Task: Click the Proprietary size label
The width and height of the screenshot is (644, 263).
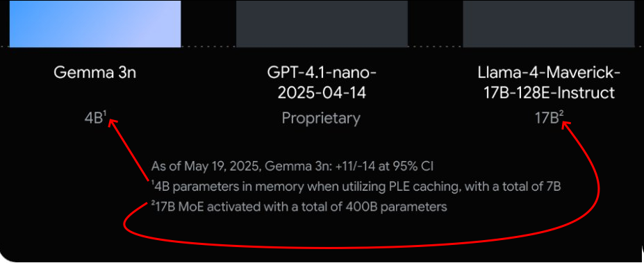Action: (321, 119)
